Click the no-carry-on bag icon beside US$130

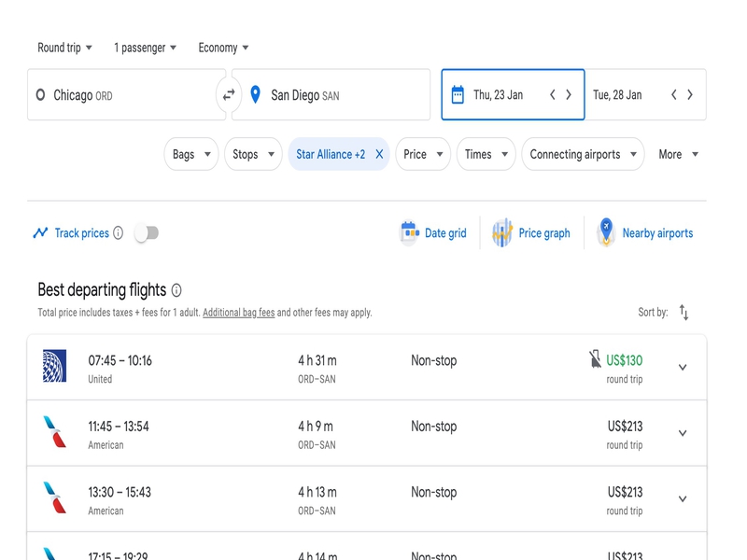coord(595,359)
